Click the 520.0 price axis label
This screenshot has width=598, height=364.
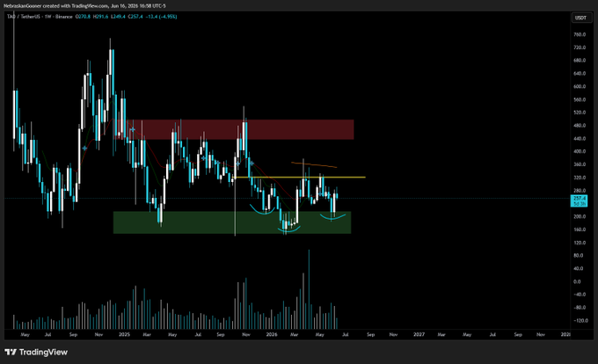point(580,113)
